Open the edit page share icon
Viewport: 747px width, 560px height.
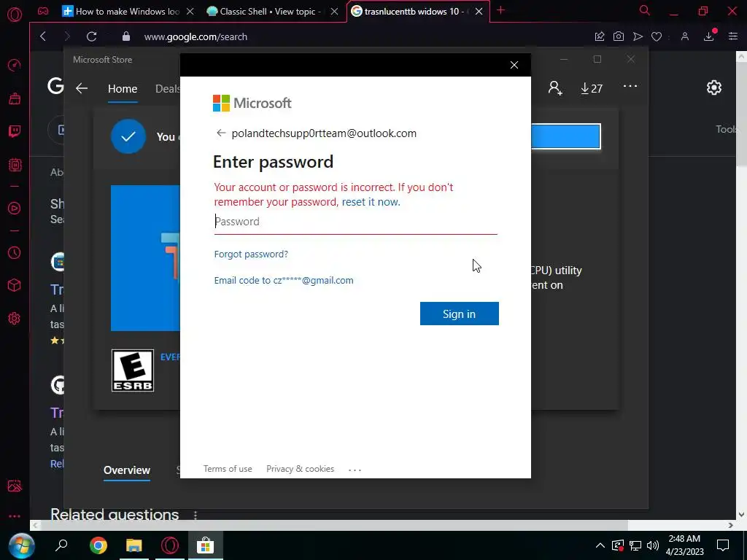pos(600,36)
